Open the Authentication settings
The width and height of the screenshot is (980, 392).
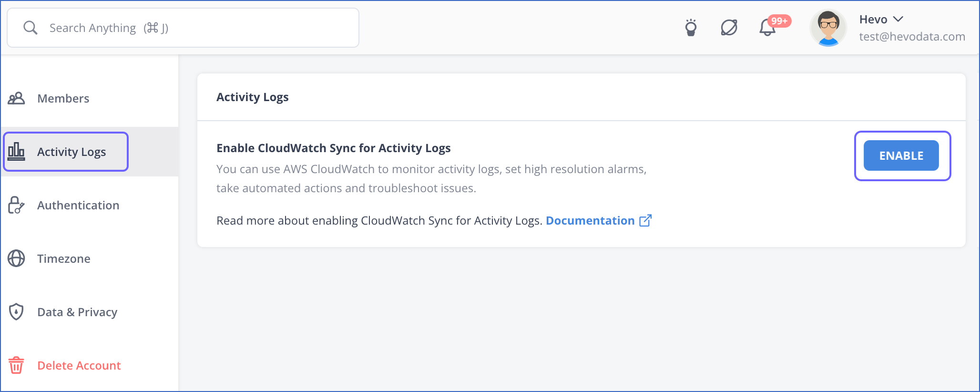coord(90,205)
